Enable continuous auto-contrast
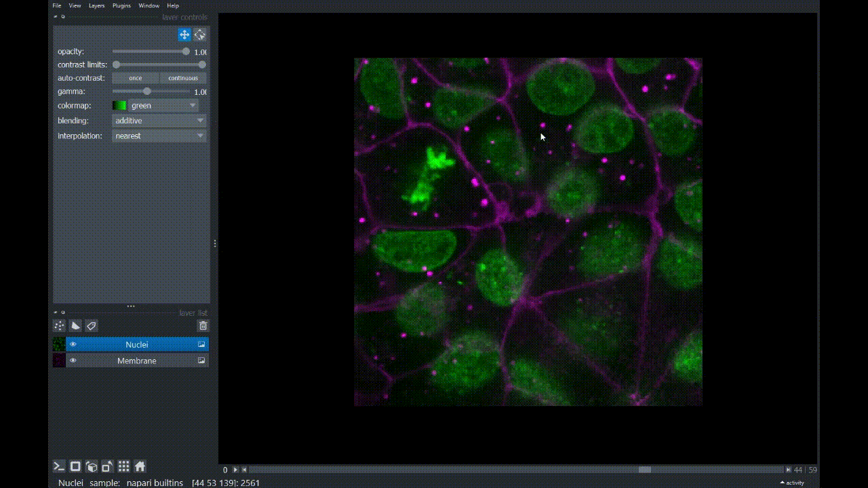868x488 pixels. click(x=183, y=78)
